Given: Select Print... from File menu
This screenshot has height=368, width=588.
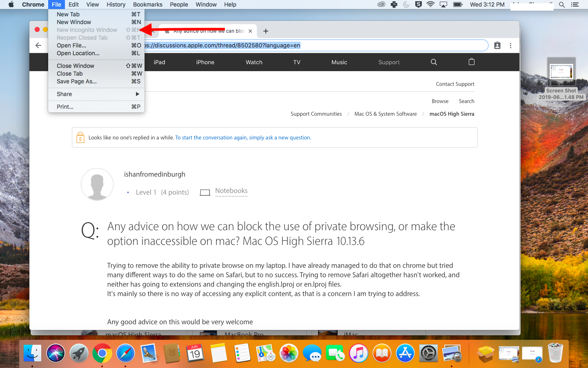Looking at the screenshot, I should tap(96, 107).
